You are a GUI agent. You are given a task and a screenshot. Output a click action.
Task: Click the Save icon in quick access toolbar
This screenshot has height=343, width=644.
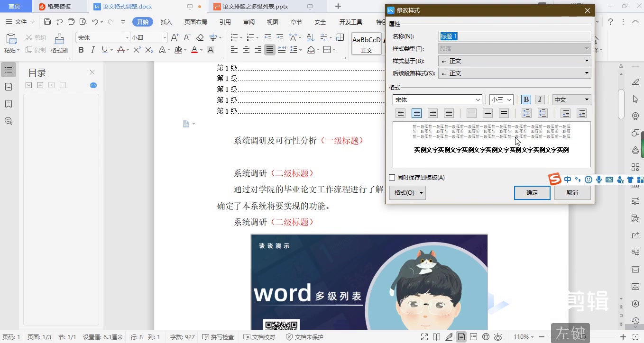pos(47,22)
